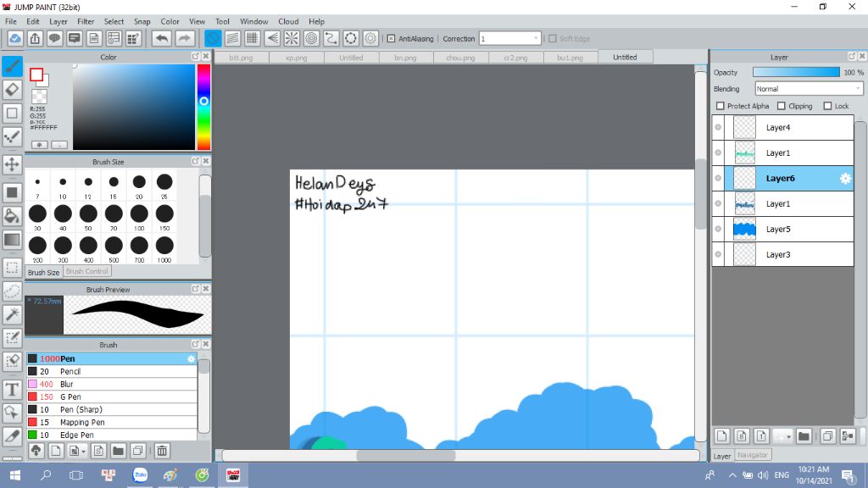Pick a hue on the rainbow strip
Image resolution: width=868 pixels, height=488 pixels.
click(203, 107)
